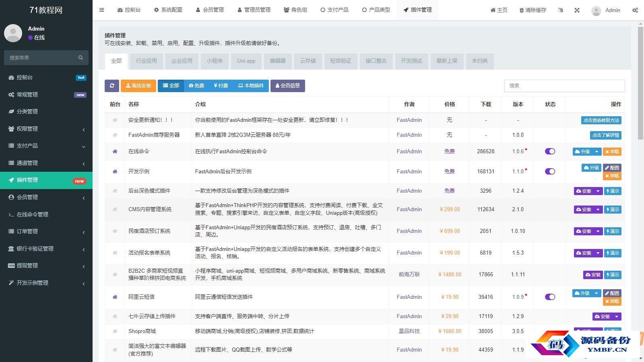644x362 pixels.
Task: Switch to 企业应用 category tab
Action: click(x=182, y=61)
